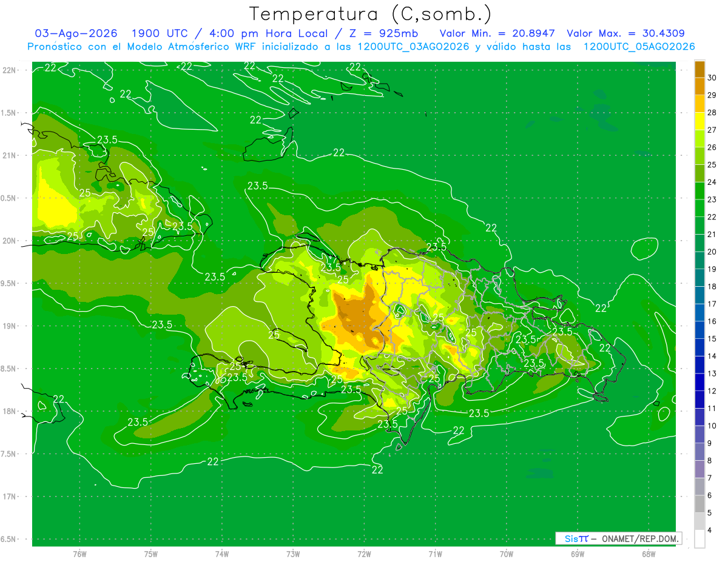Image resolution: width=728 pixels, height=562 pixels.
Task: Click color scale value 11
Action: coord(712,409)
